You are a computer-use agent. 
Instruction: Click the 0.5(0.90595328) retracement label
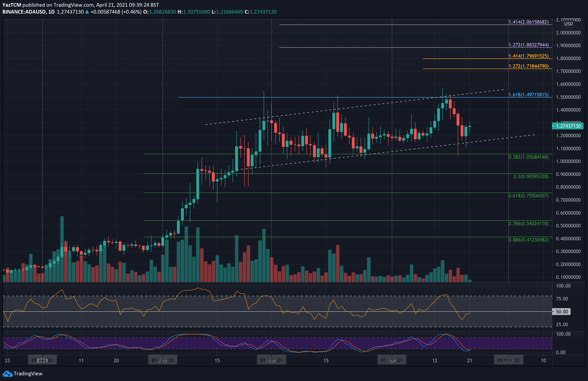click(531, 176)
